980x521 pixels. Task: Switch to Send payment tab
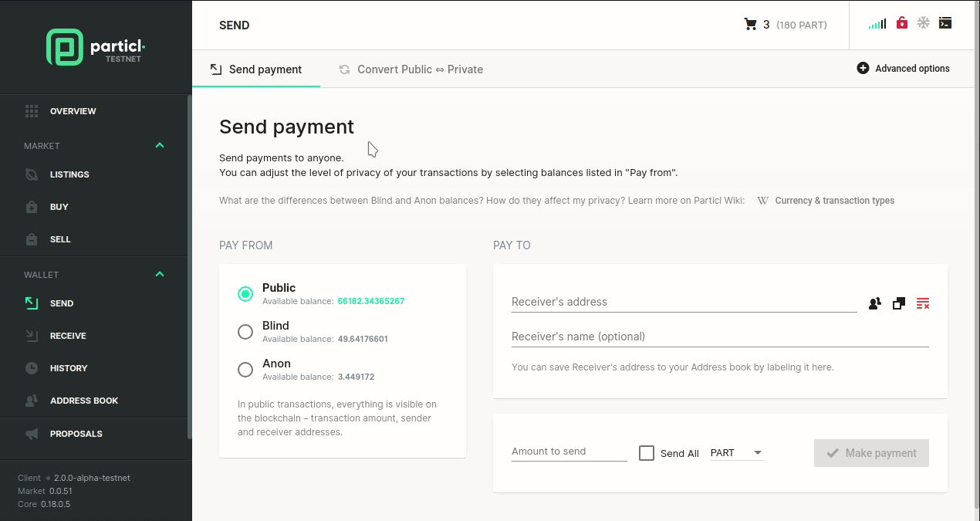pos(256,69)
